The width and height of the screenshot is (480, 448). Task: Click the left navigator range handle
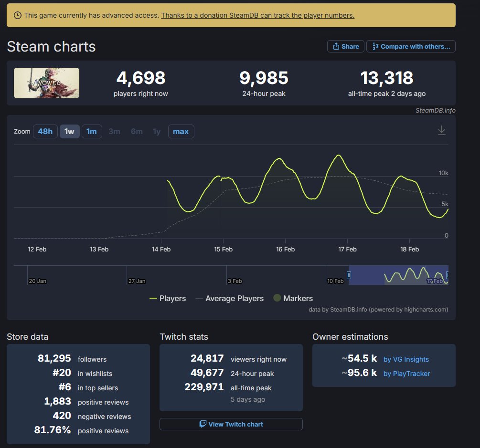pos(349,275)
